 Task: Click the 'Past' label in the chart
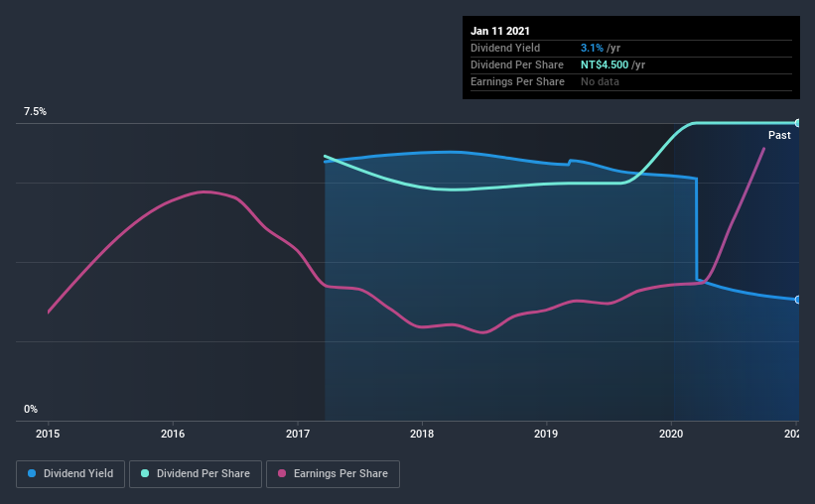point(779,135)
